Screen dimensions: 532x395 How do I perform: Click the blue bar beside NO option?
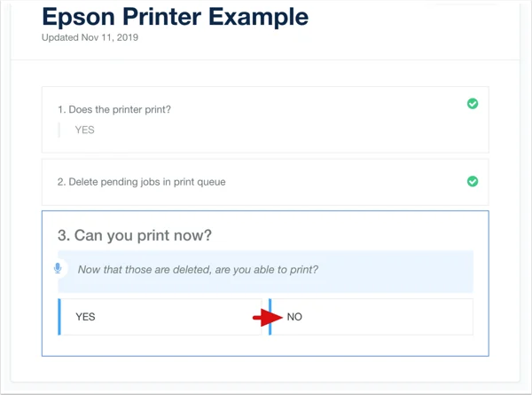pyautogui.click(x=270, y=317)
